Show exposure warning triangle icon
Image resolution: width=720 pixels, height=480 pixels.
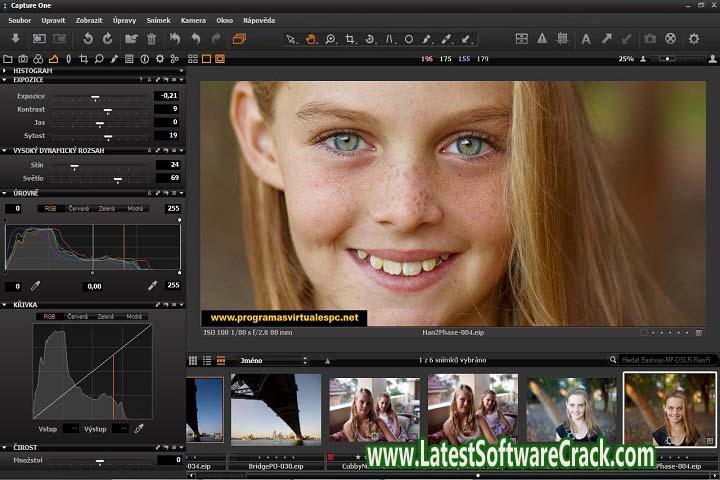pyautogui.click(x=541, y=39)
